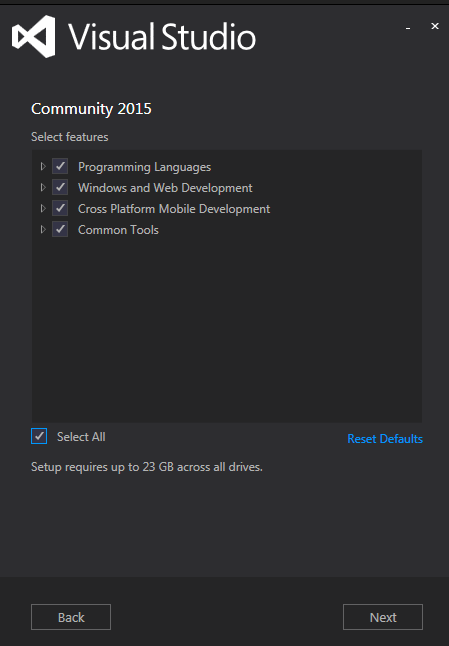Click the Visual Studio logo icon
Screen dimensions: 449x646
tap(33, 37)
